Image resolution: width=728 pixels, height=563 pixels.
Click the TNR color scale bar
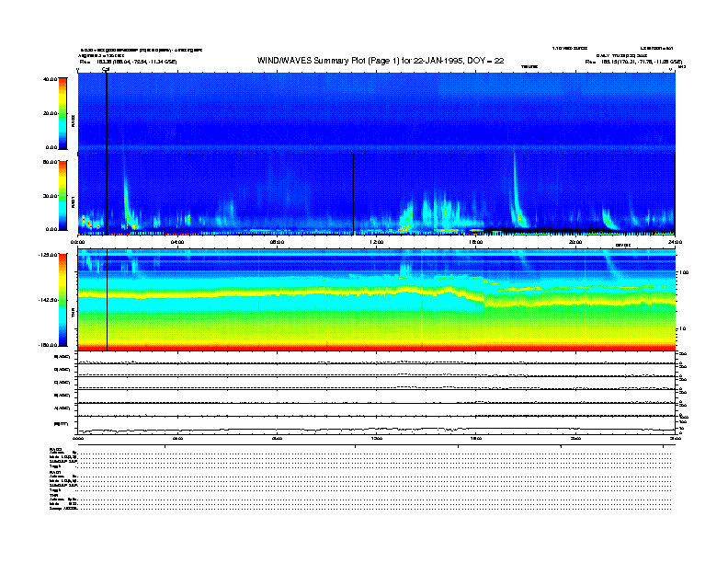click(63, 300)
